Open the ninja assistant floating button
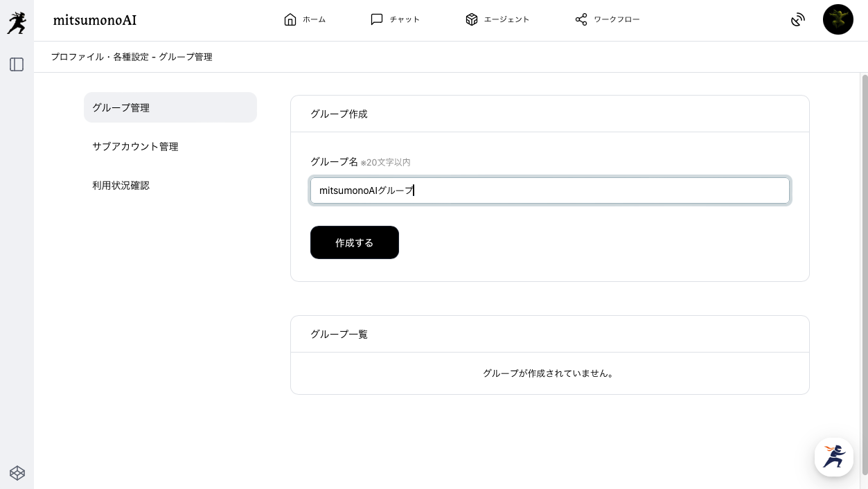The width and height of the screenshot is (868, 489). [x=833, y=456]
